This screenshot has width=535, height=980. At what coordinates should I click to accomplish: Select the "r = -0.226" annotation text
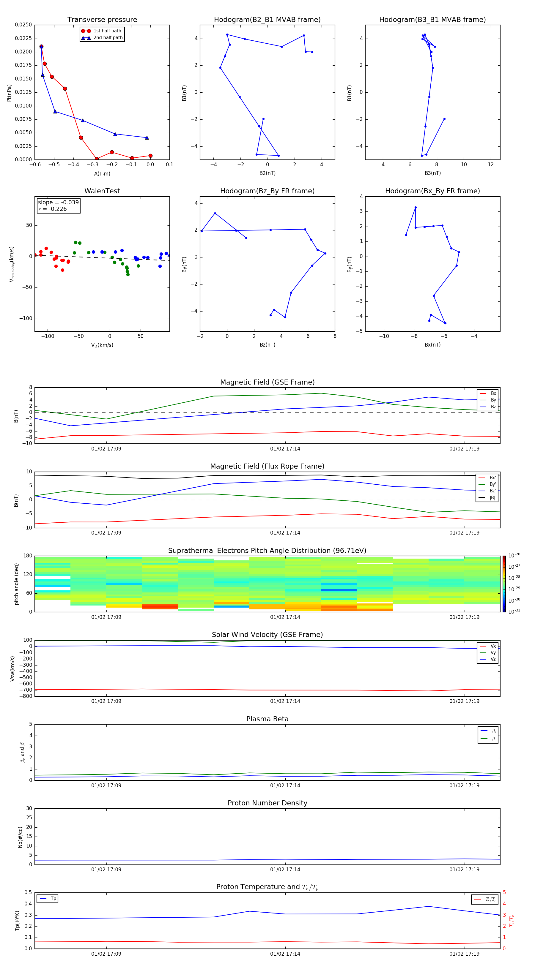click(53, 209)
